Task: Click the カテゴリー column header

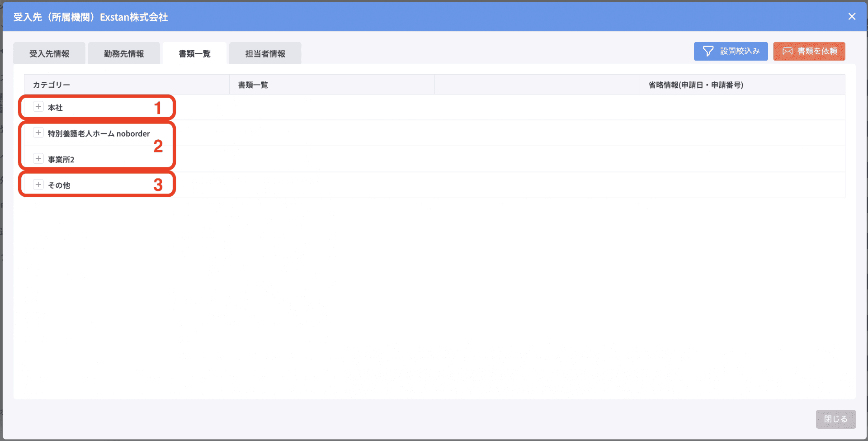Action: tap(52, 85)
